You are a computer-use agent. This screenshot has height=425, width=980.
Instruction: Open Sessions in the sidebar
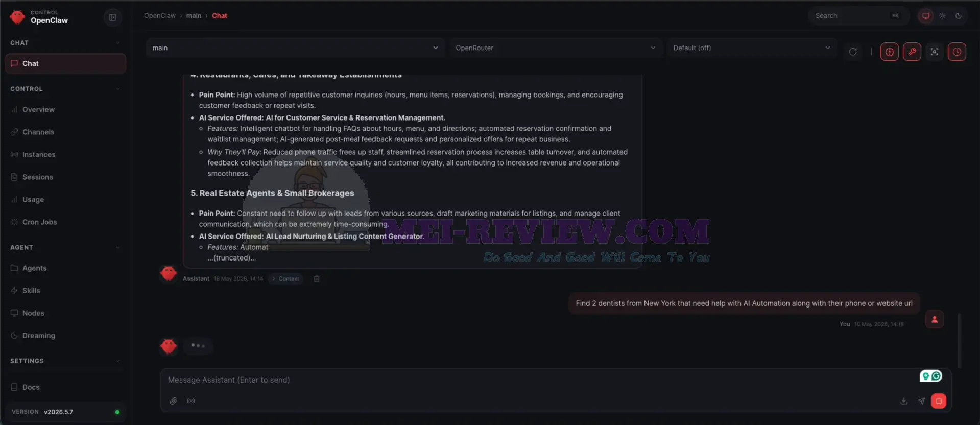pos(65,177)
